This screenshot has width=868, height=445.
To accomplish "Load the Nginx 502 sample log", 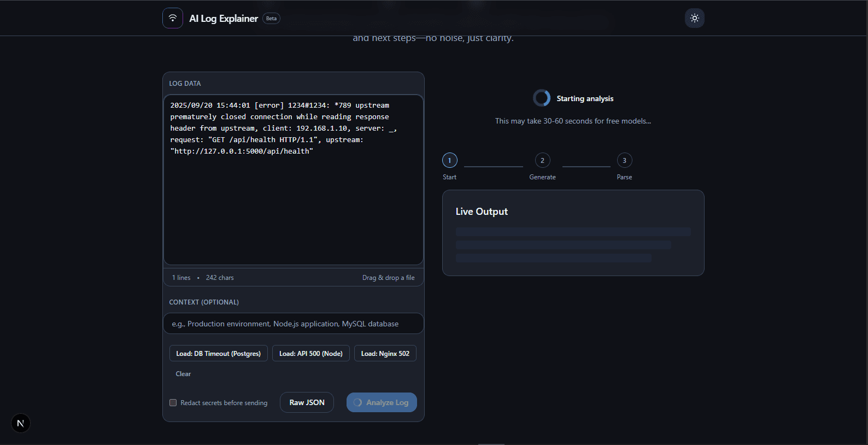I will click(x=385, y=354).
